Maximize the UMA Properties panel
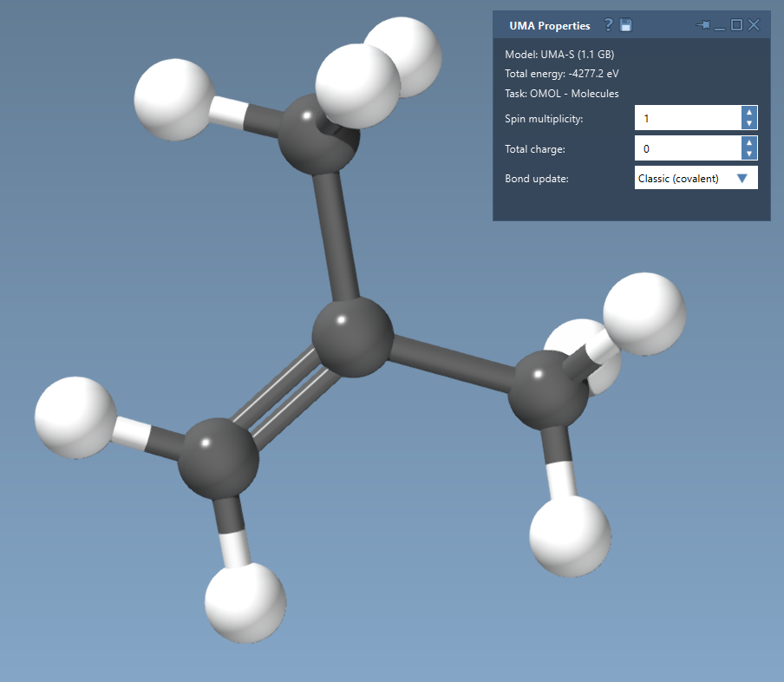The width and height of the screenshot is (784, 682). coord(736,25)
